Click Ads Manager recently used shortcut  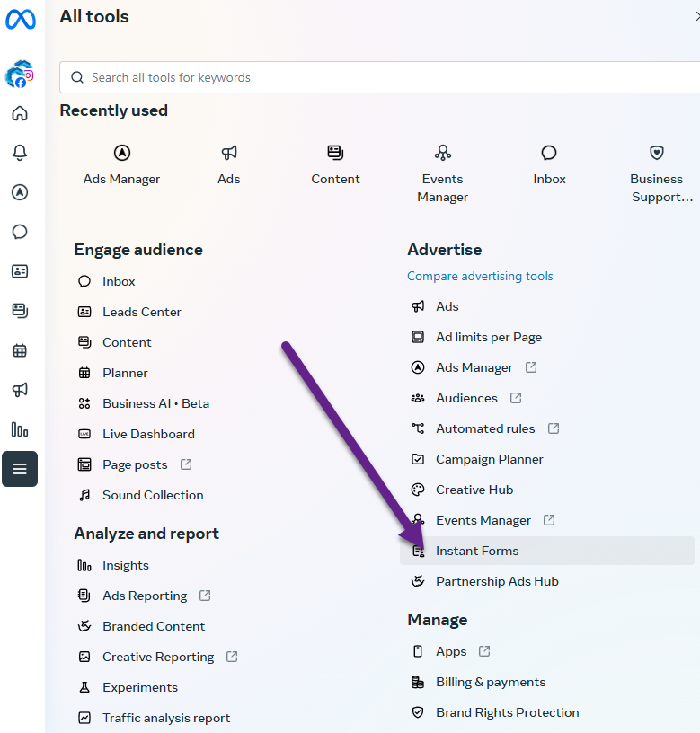tap(121, 164)
